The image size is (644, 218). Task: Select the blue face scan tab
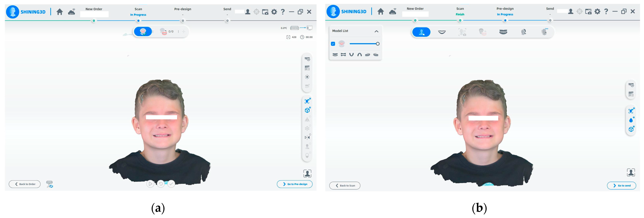[143, 32]
